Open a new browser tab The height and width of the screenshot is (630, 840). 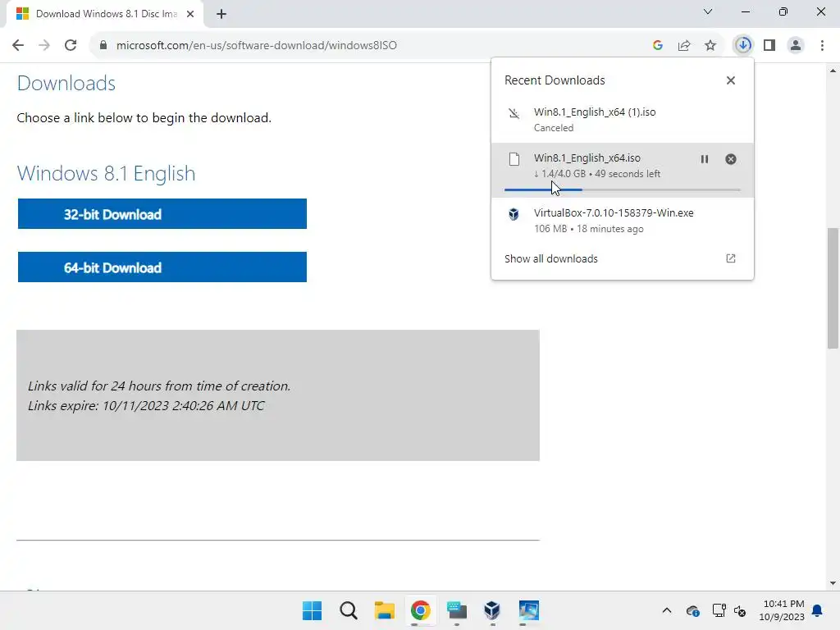click(x=221, y=14)
